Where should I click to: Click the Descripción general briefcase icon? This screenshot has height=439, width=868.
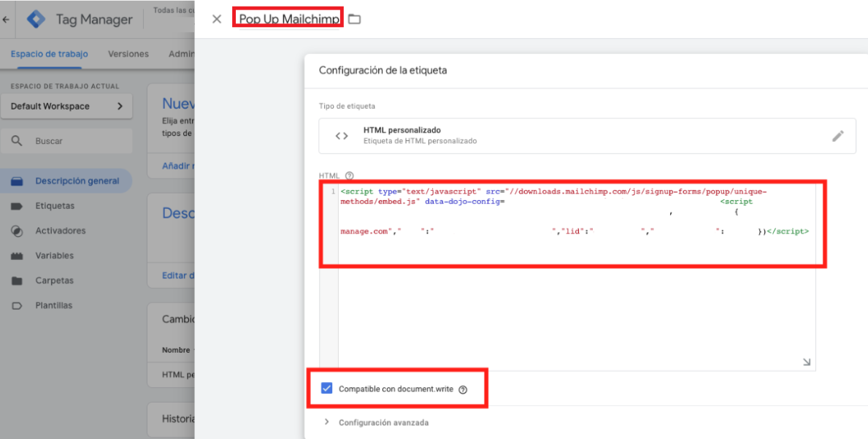coord(18,181)
